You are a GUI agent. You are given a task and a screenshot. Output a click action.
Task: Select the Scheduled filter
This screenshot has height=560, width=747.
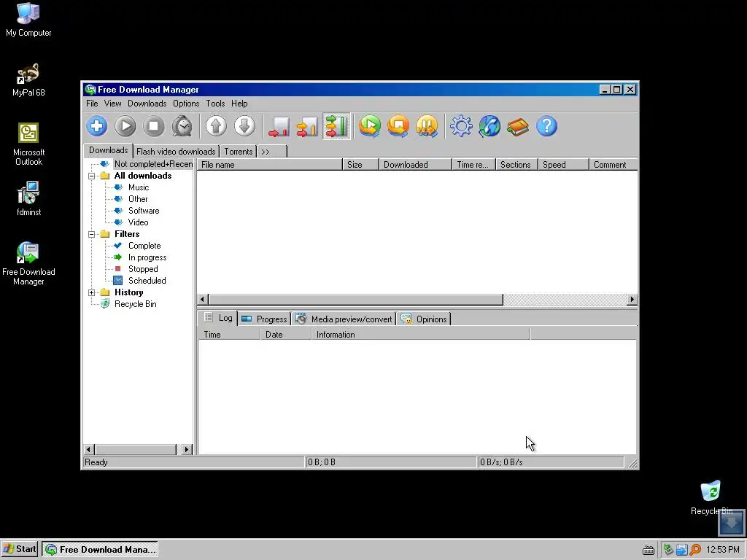[x=147, y=281]
